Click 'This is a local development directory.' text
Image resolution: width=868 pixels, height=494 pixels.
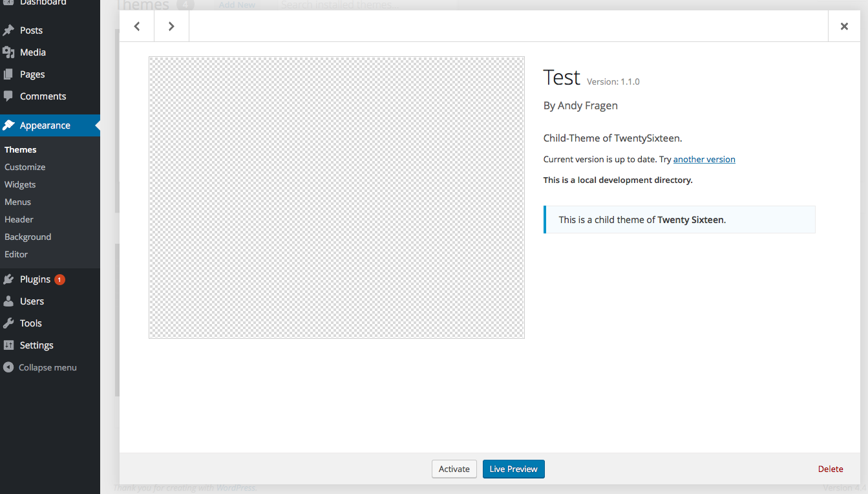[x=618, y=180]
